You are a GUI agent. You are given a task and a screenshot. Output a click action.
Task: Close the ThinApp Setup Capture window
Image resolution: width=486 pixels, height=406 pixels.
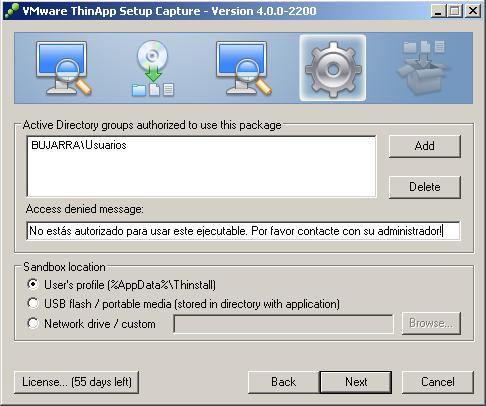coord(473,11)
